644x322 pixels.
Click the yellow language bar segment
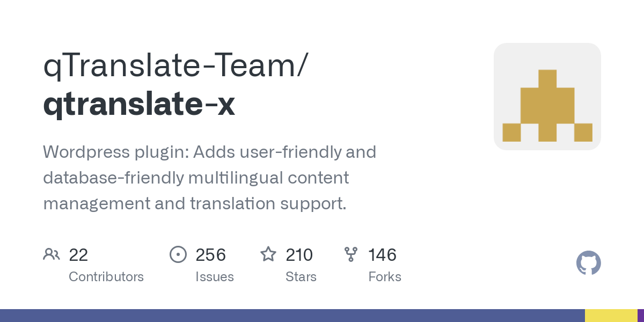click(611, 316)
